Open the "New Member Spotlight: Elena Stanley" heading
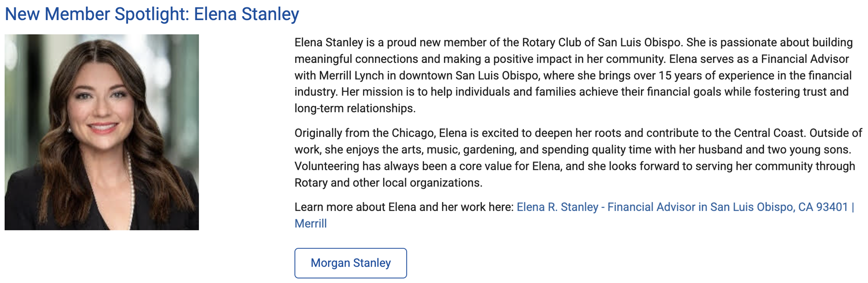 pos(152,14)
